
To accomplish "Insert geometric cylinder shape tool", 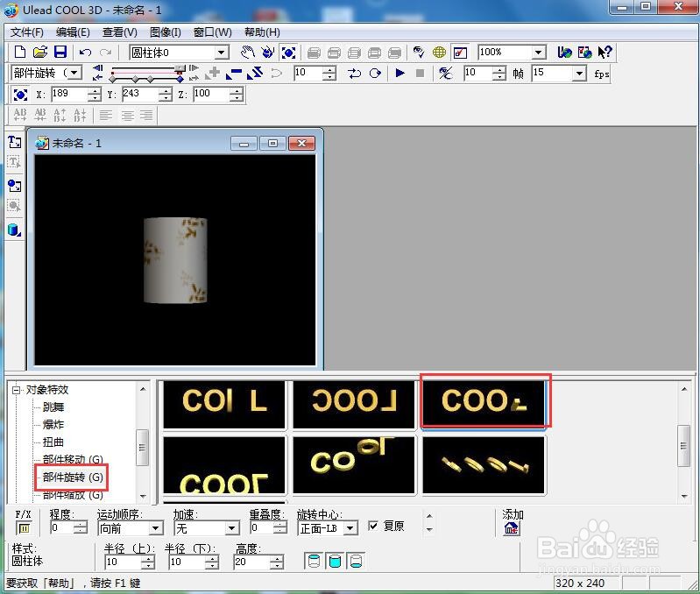I will pyautogui.click(x=14, y=230).
